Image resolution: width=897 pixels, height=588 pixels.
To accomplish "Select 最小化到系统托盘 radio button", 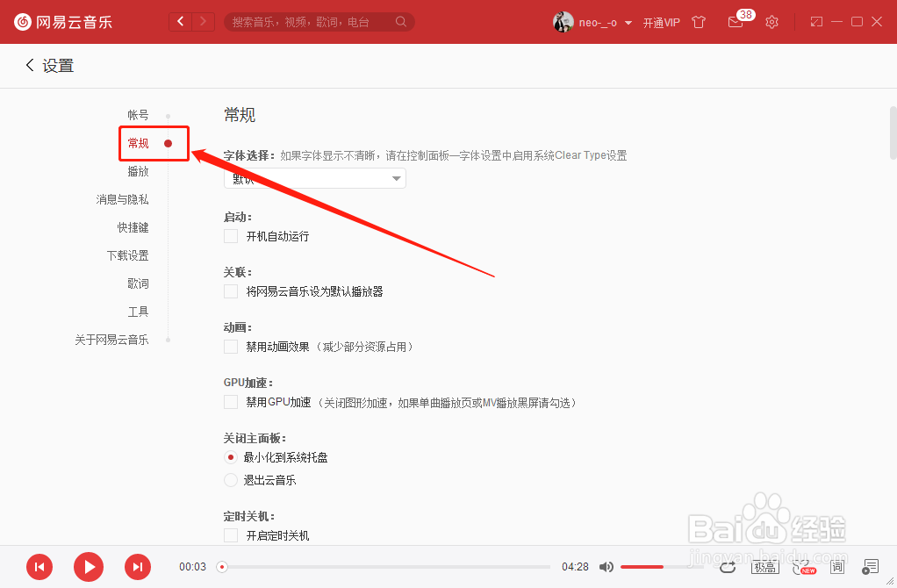I will (231, 457).
